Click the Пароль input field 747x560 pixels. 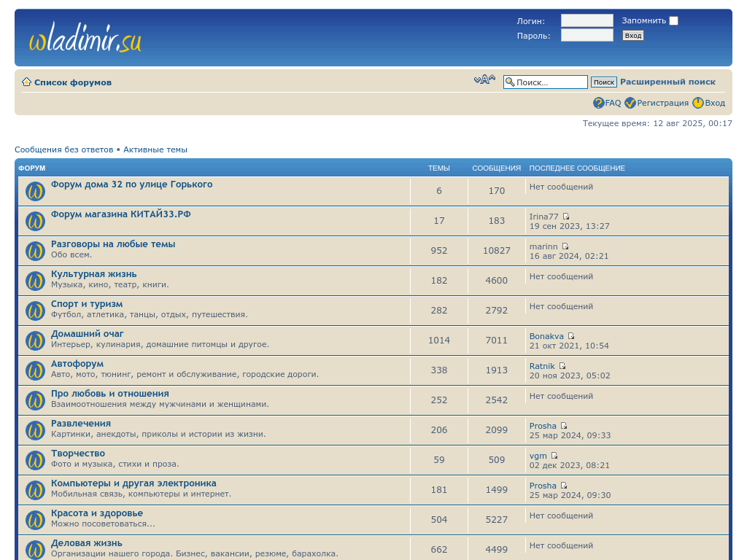[587, 35]
